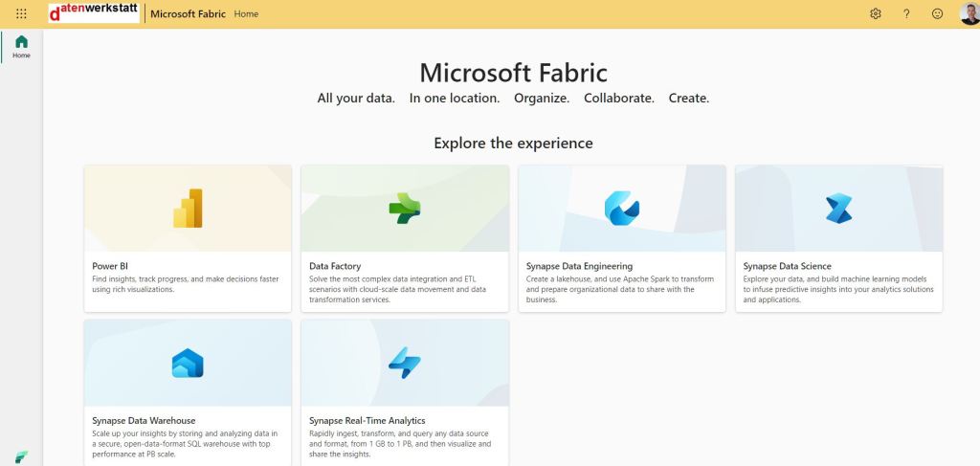Image resolution: width=980 pixels, height=466 pixels.
Task: Open the app launcher waffle icon
Action: [21, 13]
